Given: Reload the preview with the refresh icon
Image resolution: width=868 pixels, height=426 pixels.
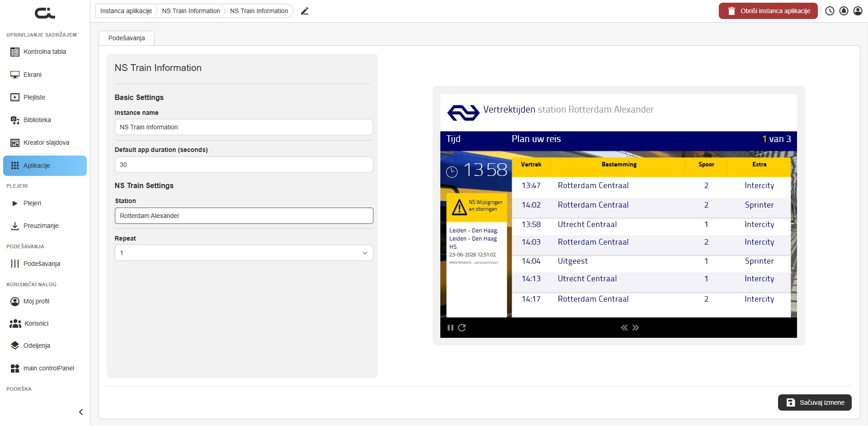Looking at the screenshot, I should tap(462, 328).
